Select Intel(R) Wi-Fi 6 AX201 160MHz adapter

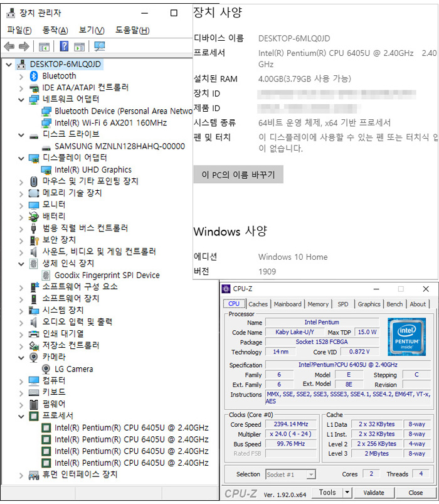110,122
